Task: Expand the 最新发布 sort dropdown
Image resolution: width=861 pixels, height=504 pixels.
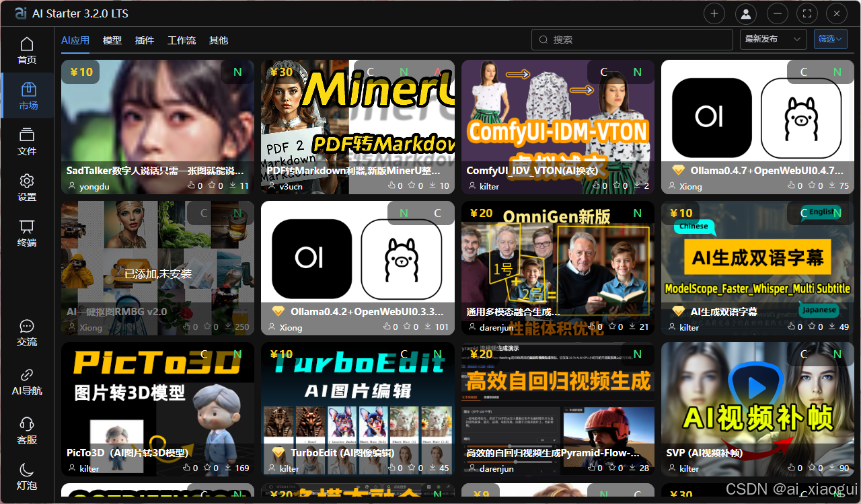Action: (774, 39)
